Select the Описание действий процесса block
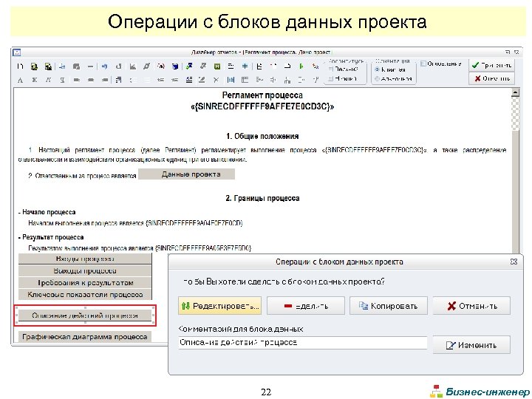Screen dimensions: 532x399 click(x=85, y=316)
